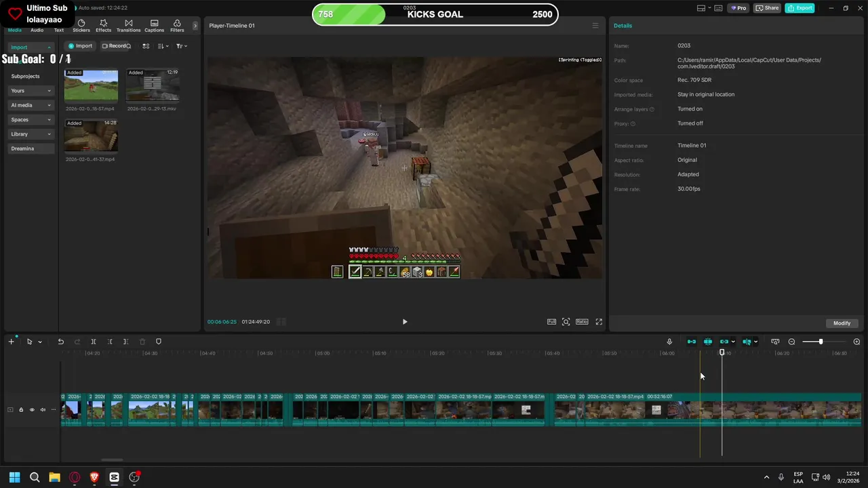868x488 pixels.
Task: Select the Media tab
Action: click(14, 30)
